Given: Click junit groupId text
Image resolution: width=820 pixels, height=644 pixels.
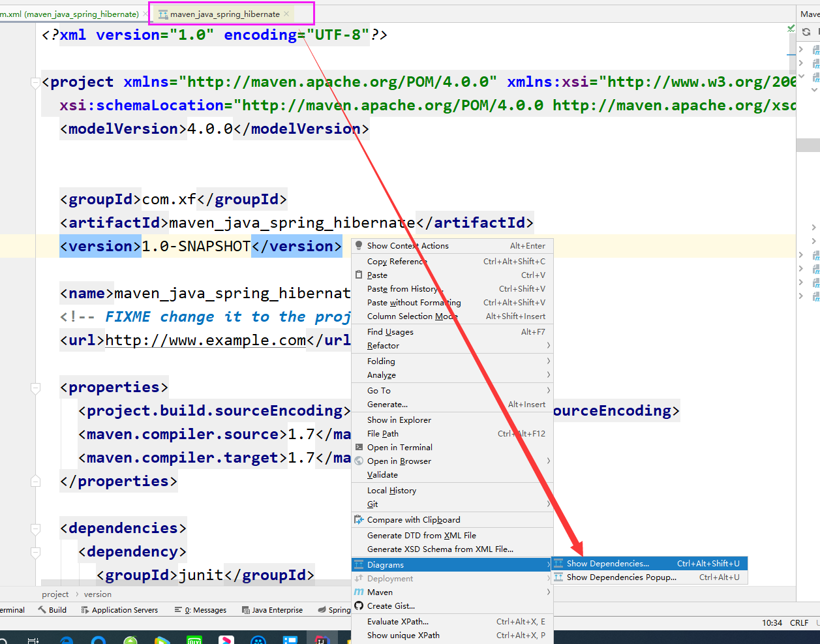Looking at the screenshot, I should click(x=201, y=575).
